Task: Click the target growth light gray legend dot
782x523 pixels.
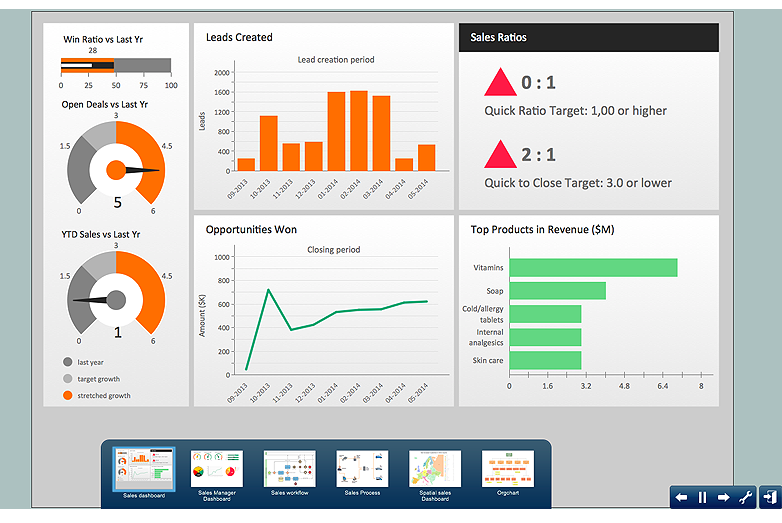Action: point(68,379)
